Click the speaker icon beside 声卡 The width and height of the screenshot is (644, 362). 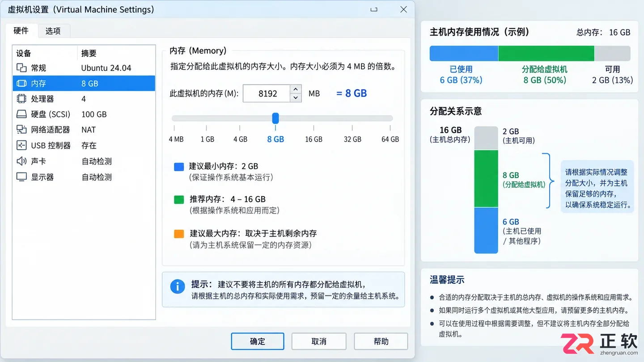point(21,161)
